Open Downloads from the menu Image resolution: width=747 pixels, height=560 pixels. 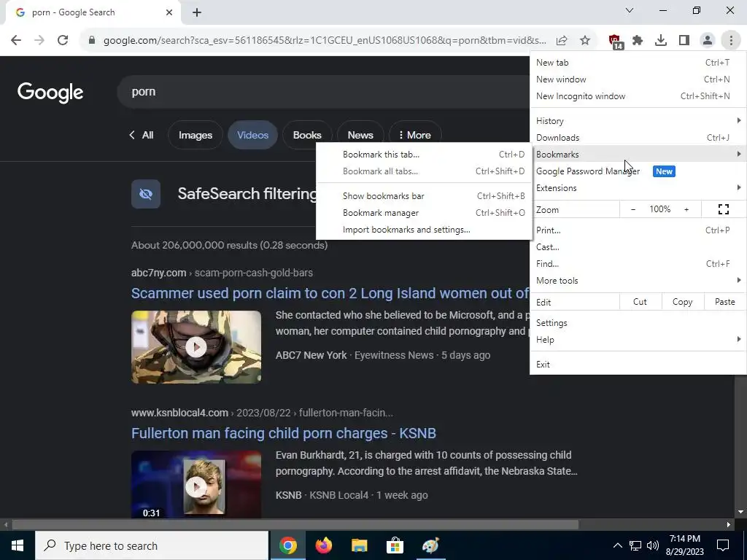click(x=638, y=138)
